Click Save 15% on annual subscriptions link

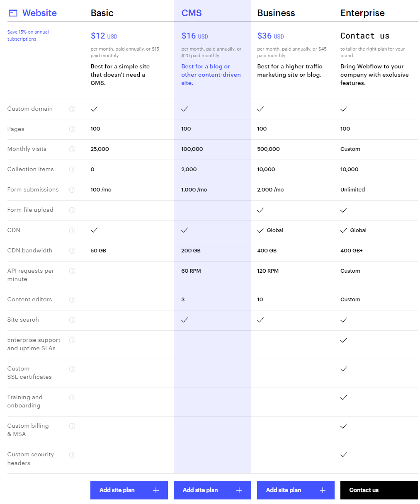pyautogui.click(x=28, y=35)
